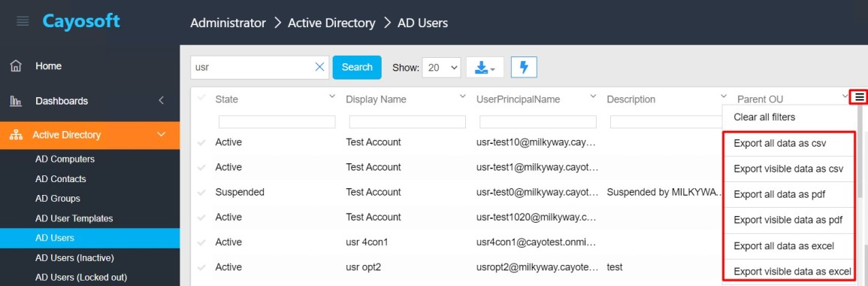
Task: Select the Suspended usr-test0 row checkmark
Action: pyautogui.click(x=201, y=193)
